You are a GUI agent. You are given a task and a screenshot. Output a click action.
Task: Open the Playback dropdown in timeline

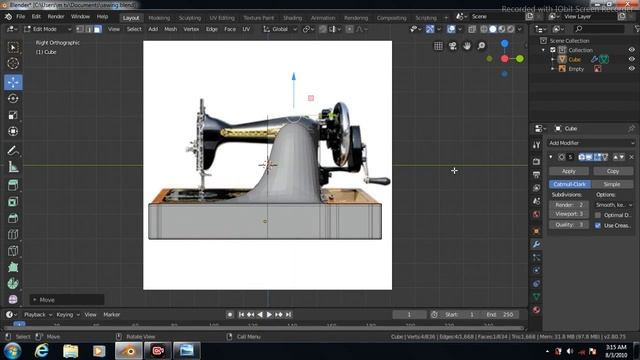click(38, 315)
